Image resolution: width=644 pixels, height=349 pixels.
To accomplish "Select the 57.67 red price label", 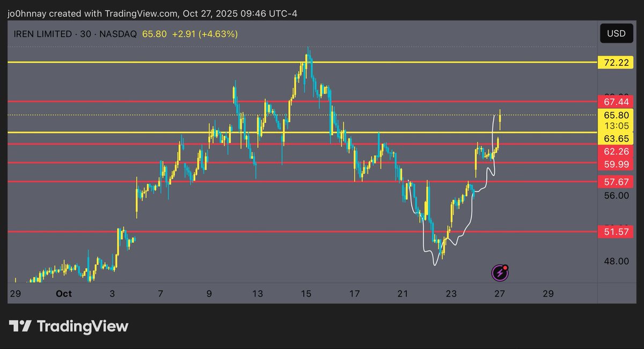I will click(x=616, y=182).
